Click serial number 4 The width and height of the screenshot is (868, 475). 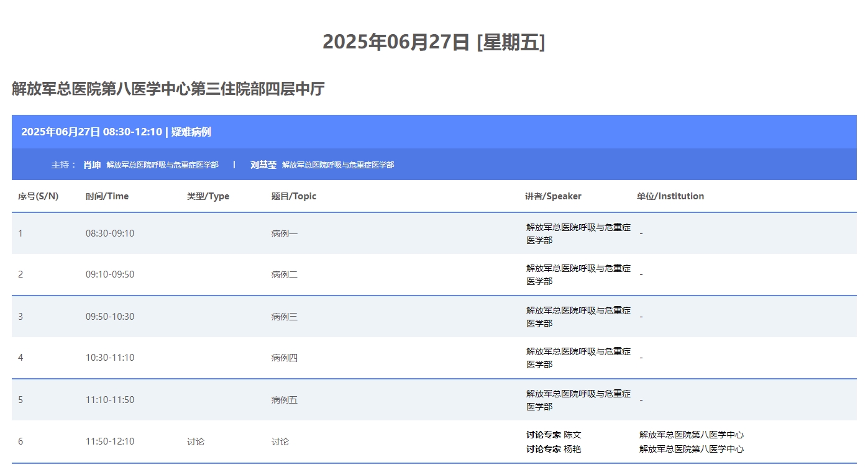click(x=21, y=358)
